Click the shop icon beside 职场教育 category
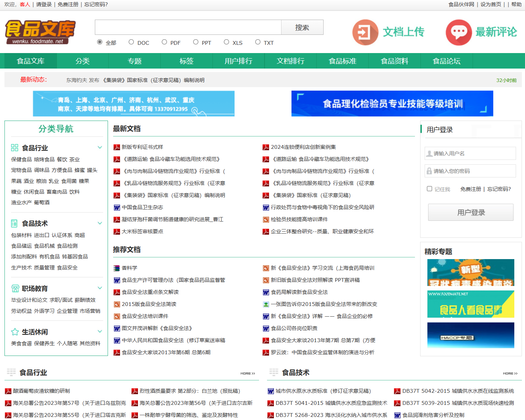Viewport: 525px width, 420px height. click(15, 288)
